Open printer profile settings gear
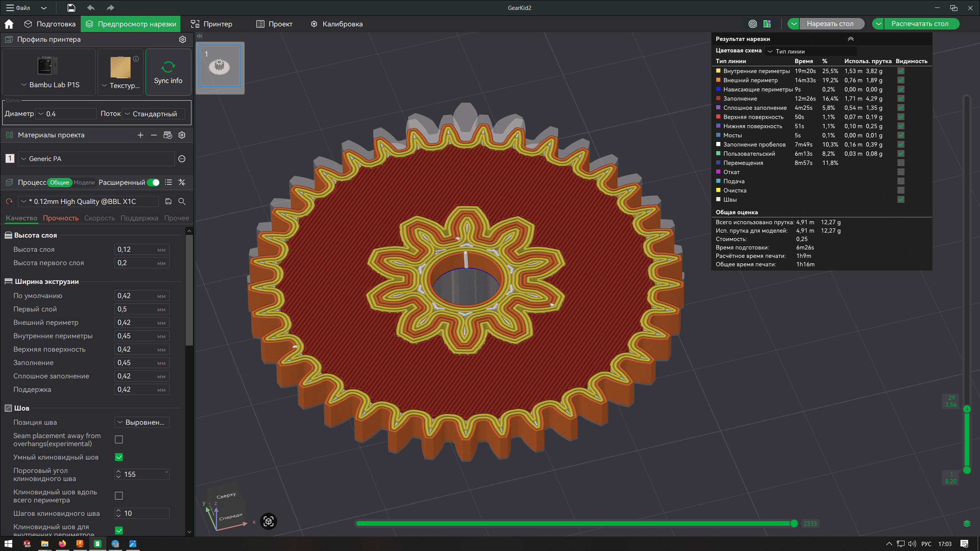The height and width of the screenshot is (551, 980). [x=183, y=39]
